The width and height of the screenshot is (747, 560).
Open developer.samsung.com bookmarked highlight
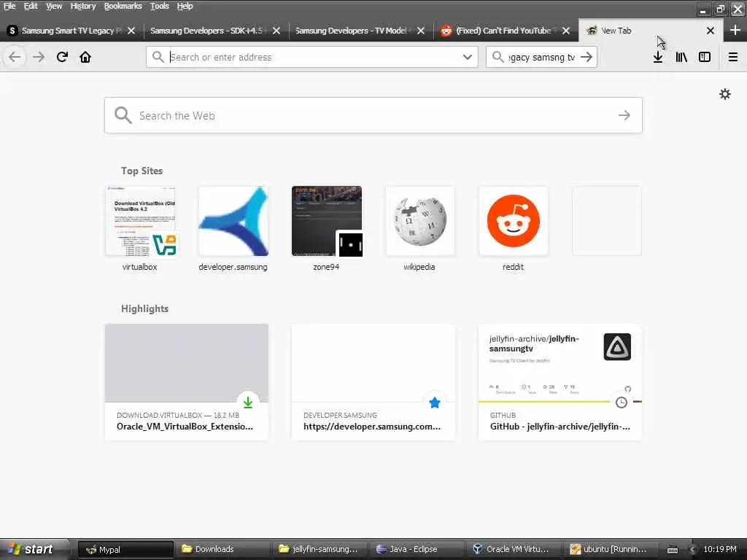pyautogui.click(x=373, y=382)
